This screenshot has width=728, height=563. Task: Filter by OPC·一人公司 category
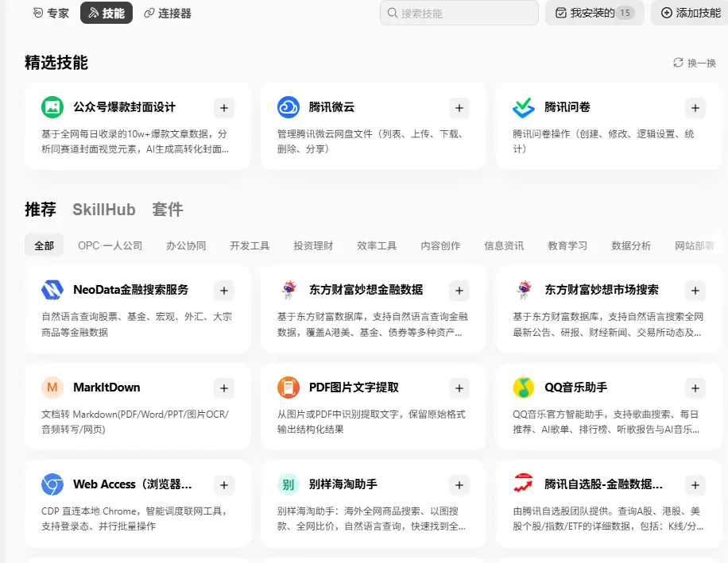point(110,246)
